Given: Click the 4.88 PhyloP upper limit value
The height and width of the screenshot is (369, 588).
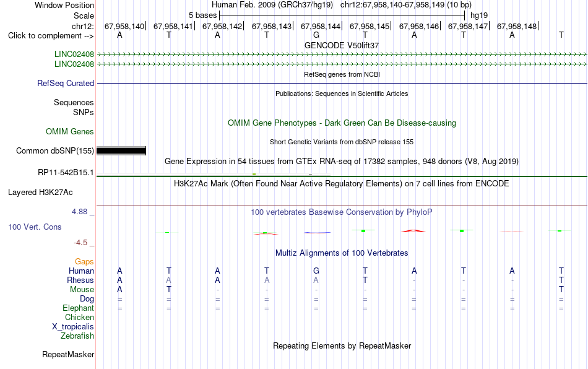Looking at the screenshot, I should click(79, 212).
